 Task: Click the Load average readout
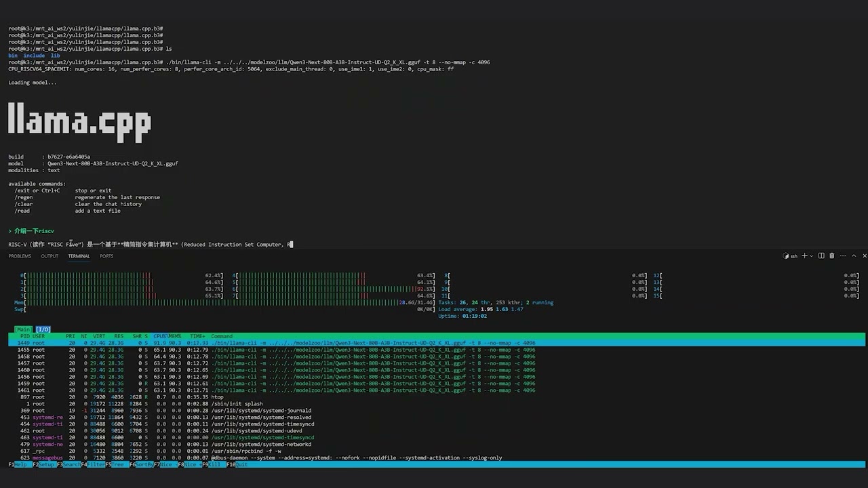[x=481, y=310]
